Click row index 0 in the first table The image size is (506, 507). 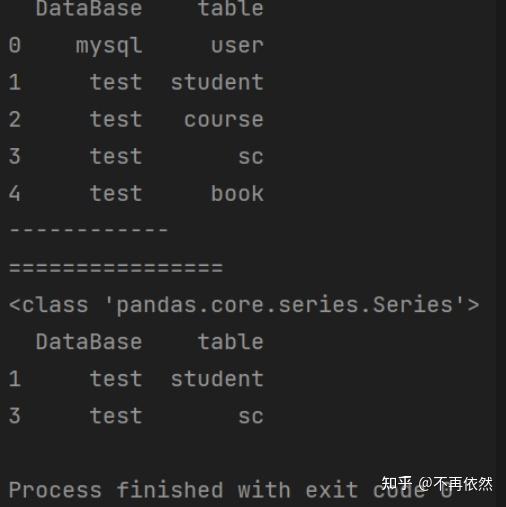15,45
